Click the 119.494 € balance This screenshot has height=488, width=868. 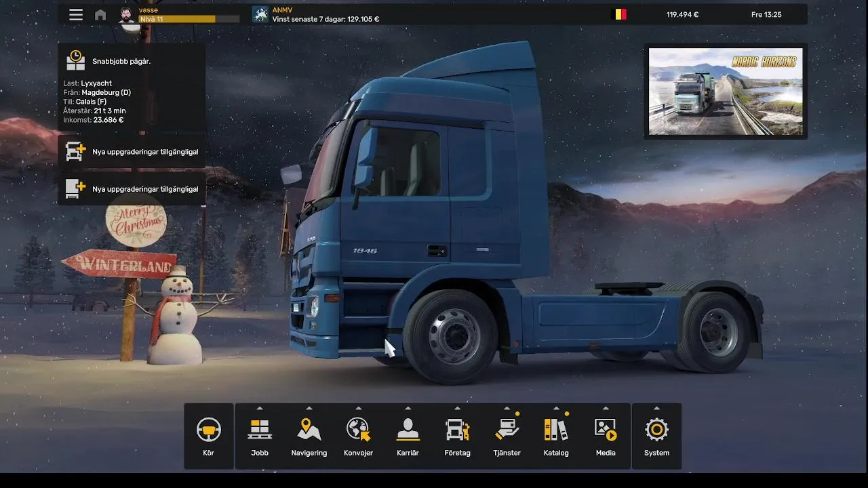(x=682, y=14)
